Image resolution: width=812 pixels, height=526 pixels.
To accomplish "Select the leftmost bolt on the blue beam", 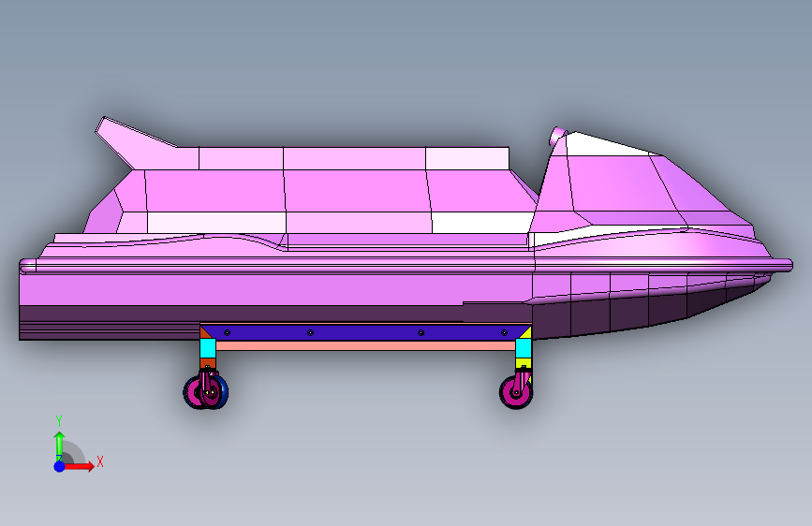I will coord(227,333).
